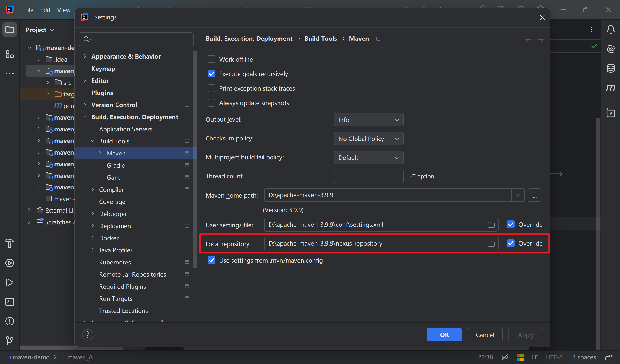Open the Database tool window icon
This screenshot has height=364, width=620.
610,68
